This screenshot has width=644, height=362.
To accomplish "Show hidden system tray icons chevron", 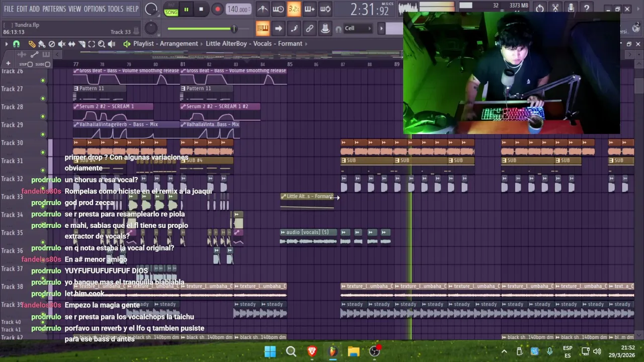I will pyautogui.click(x=504, y=351).
